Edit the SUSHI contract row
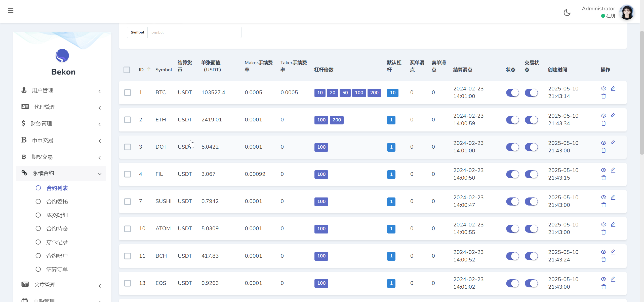The height and width of the screenshot is (302, 644). pos(613,197)
